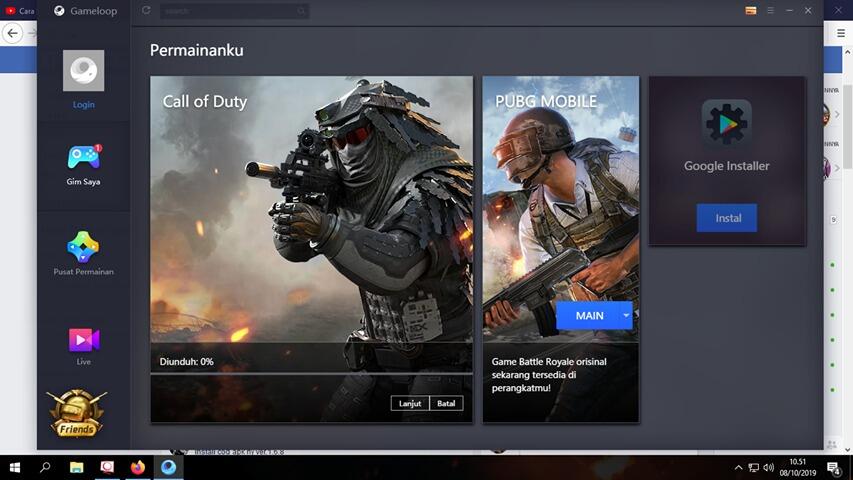Click the magnifier icon in search box
This screenshot has height=480, width=853.
point(301,11)
